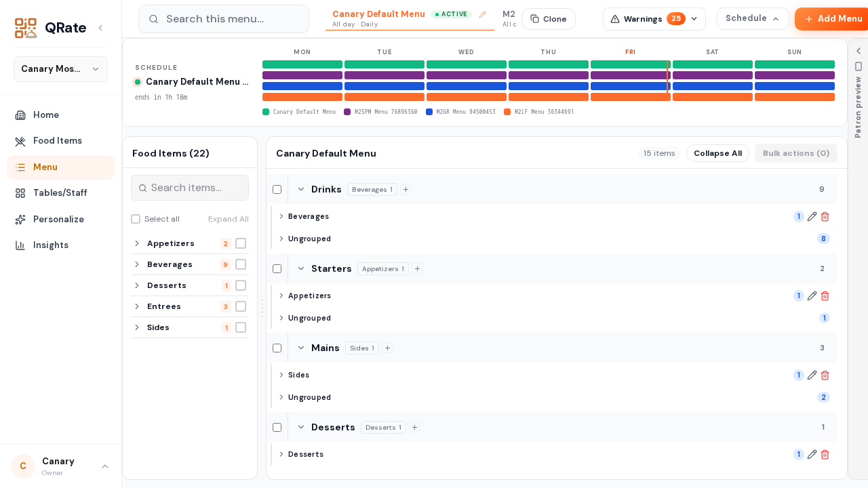Image resolution: width=868 pixels, height=488 pixels.
Task: Tick the Beverages category checkbox
Action: click(241, 264)
